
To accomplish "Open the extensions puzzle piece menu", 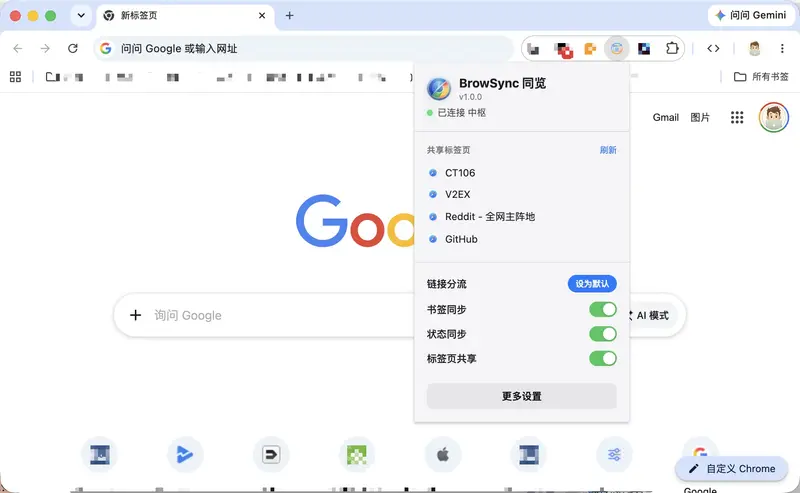I will click(x=672, y=48).
